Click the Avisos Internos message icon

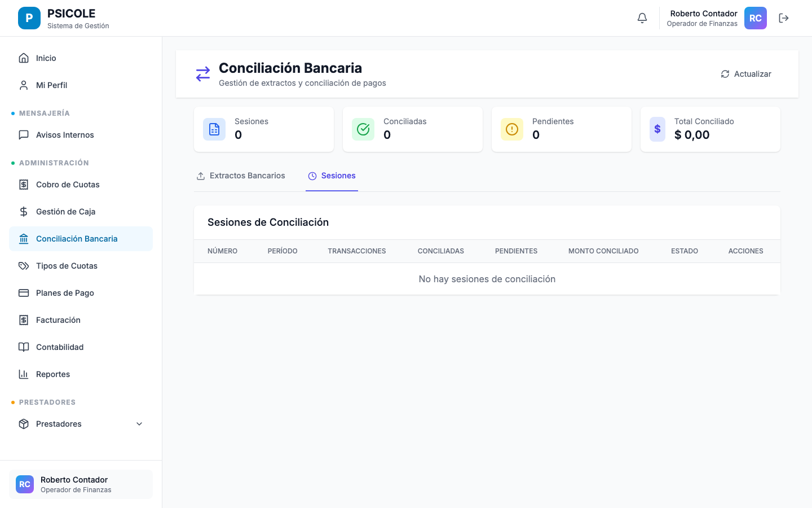(x=24, y=135)
